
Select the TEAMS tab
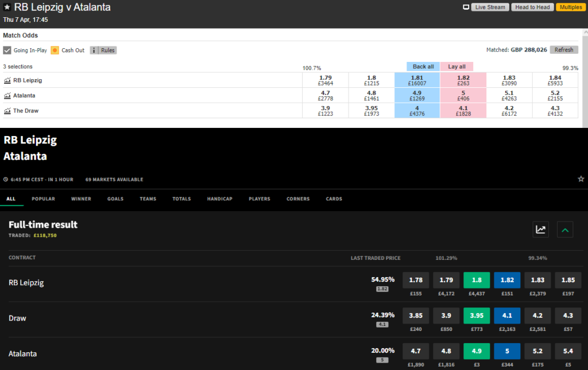pyautogui.click(x=148, y=199)
